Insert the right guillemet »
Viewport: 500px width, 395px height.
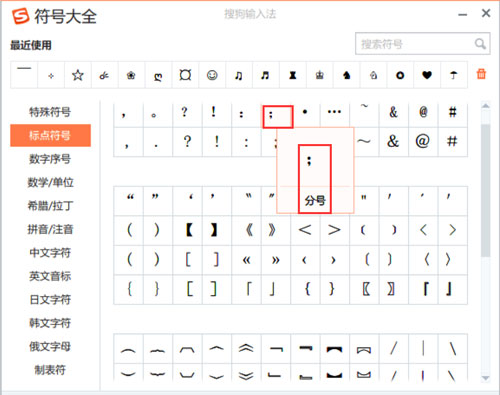276,260
